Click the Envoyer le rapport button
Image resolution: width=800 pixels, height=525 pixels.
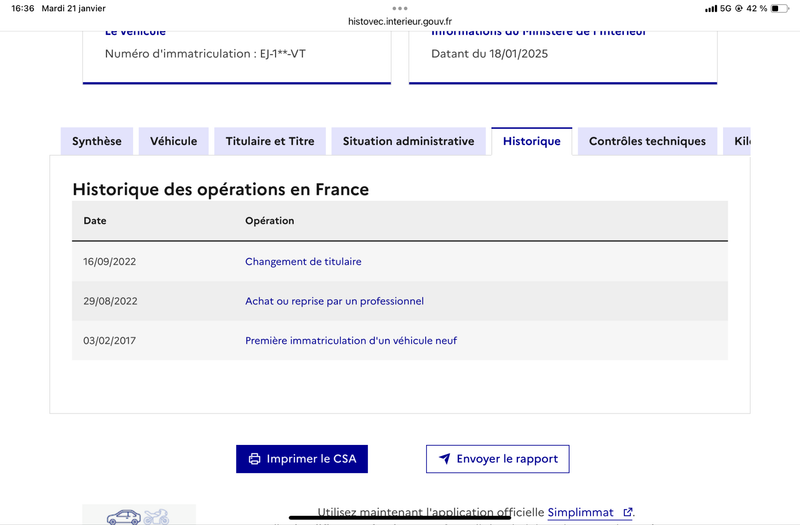pos(497,459)
